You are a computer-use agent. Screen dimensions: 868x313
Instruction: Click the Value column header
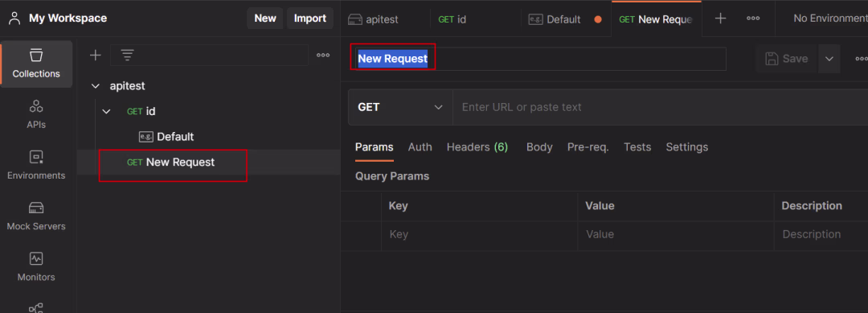pos(600,206)
